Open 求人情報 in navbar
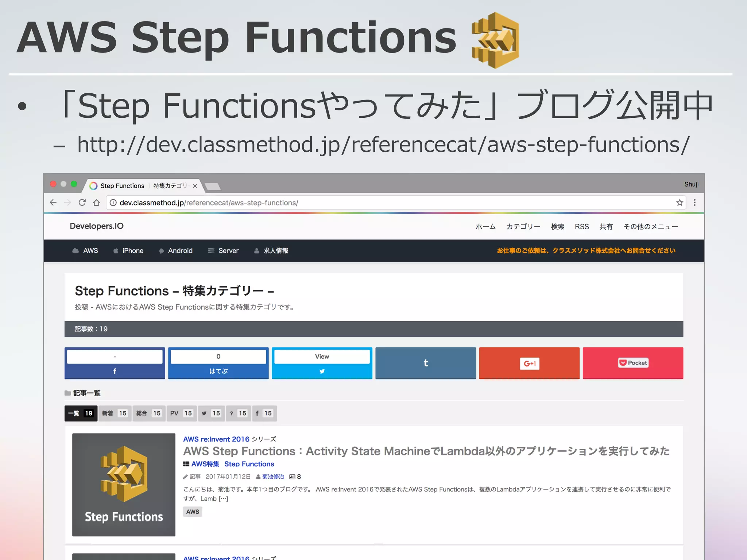The height and width of the screenshot is (560, 747). (271, 251)
